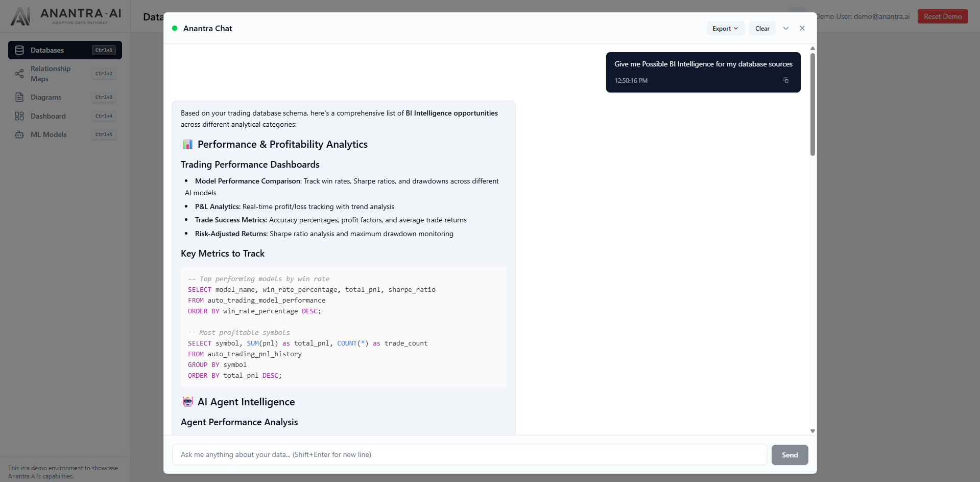
Task: Click the Anantra AI logo icon
Action: (x=20, y=16)
